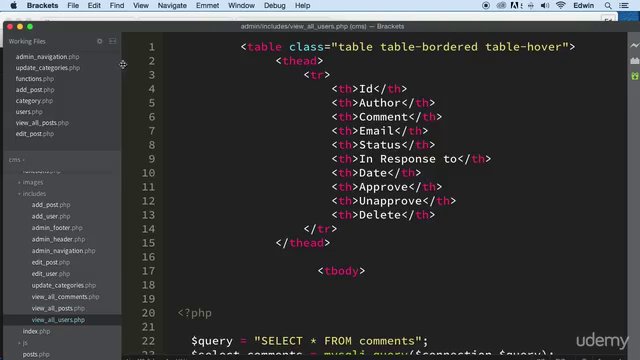Place cursor on the In Response to line
The width and height of the screenshot is (640, 360).
point(411,159)
